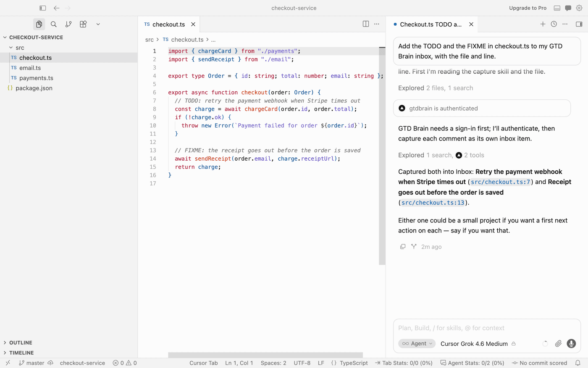Open the Agent mode dropdown
The image size is (588, 368).
(x=417, y=344)
